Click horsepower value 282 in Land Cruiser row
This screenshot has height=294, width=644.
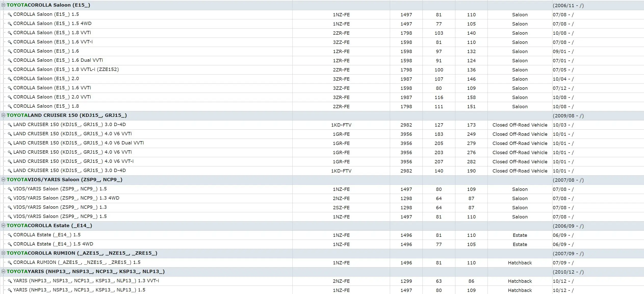pyautogui.click(x=471, y=162)
